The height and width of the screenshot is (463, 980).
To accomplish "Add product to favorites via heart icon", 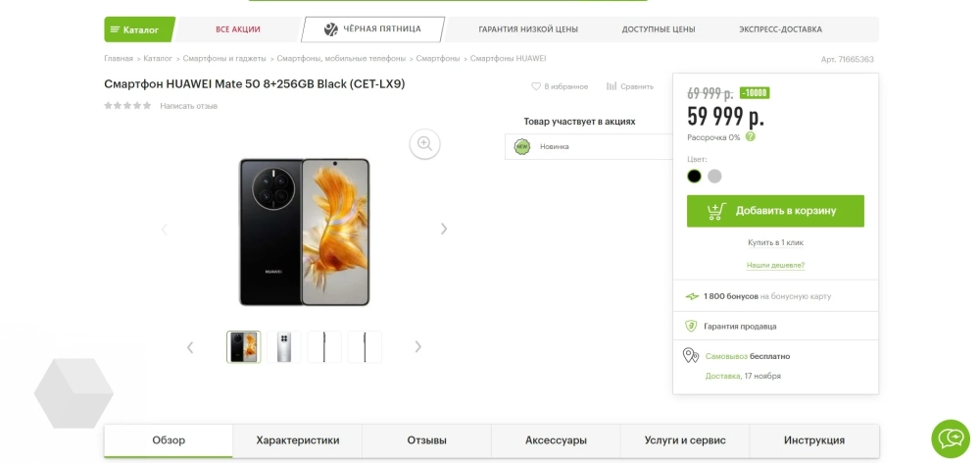I will pos(536,86).
